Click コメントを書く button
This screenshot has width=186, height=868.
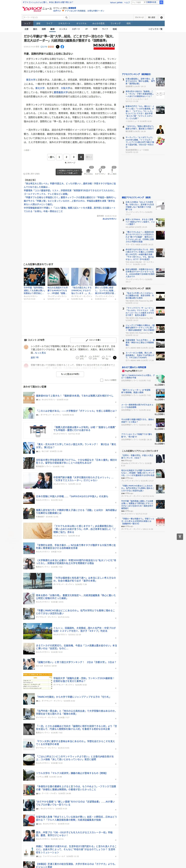93,340
